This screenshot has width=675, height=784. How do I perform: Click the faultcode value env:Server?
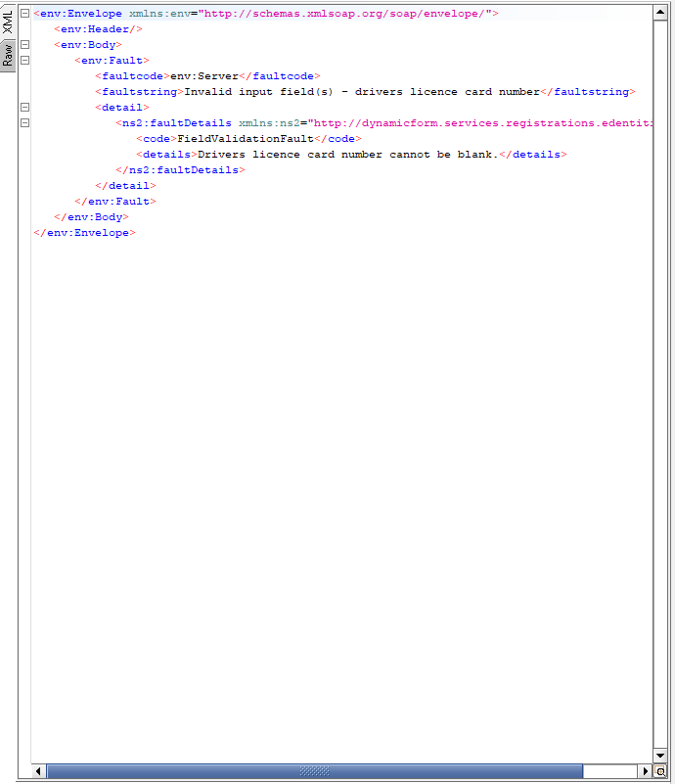coord(204,76)
